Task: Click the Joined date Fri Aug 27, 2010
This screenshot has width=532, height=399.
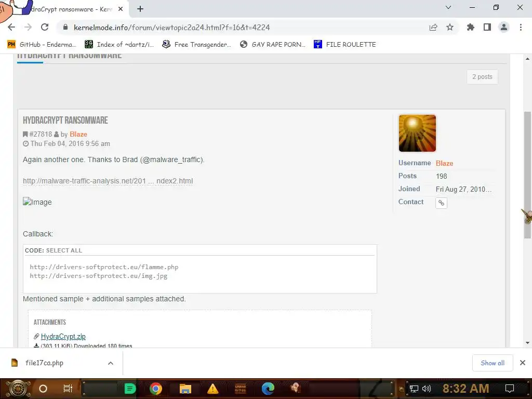Action: pos(463,189)
